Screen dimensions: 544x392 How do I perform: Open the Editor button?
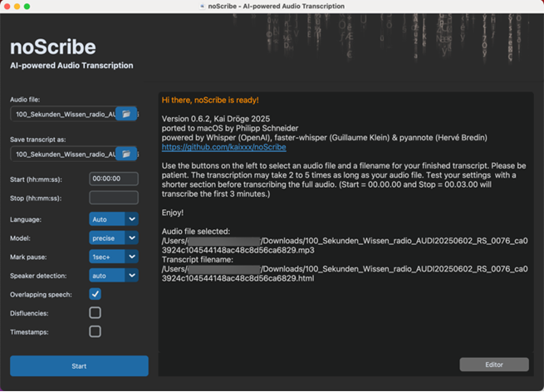493,365
